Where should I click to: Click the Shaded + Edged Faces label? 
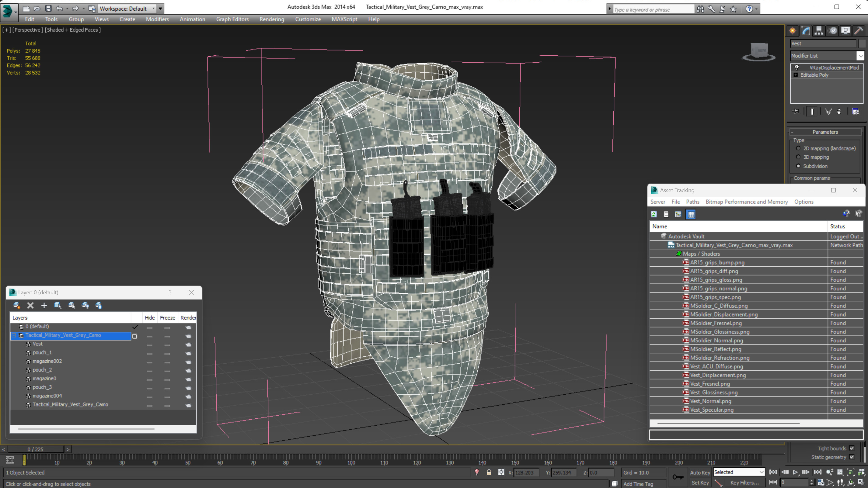72,29
